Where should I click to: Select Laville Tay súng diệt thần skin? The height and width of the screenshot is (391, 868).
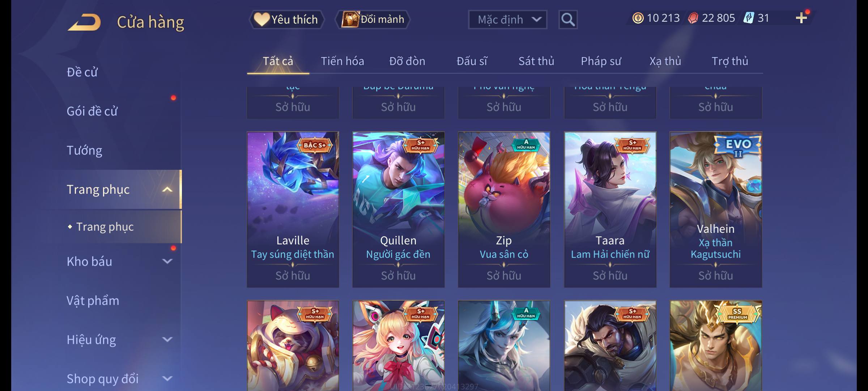293,210
